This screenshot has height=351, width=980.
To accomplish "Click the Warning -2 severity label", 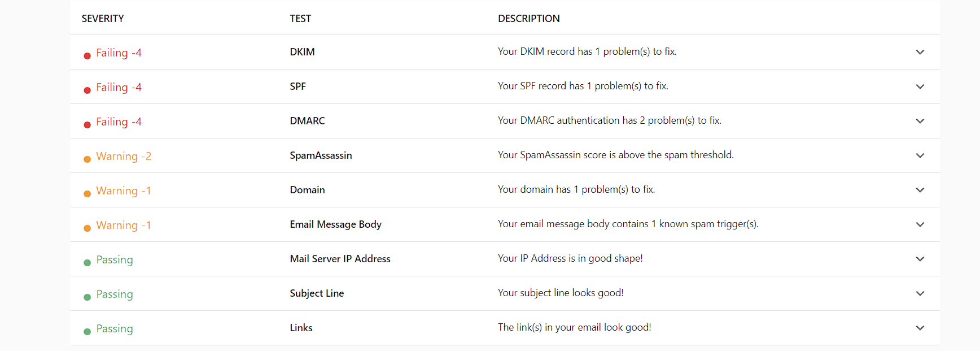I will click(124, 156).
